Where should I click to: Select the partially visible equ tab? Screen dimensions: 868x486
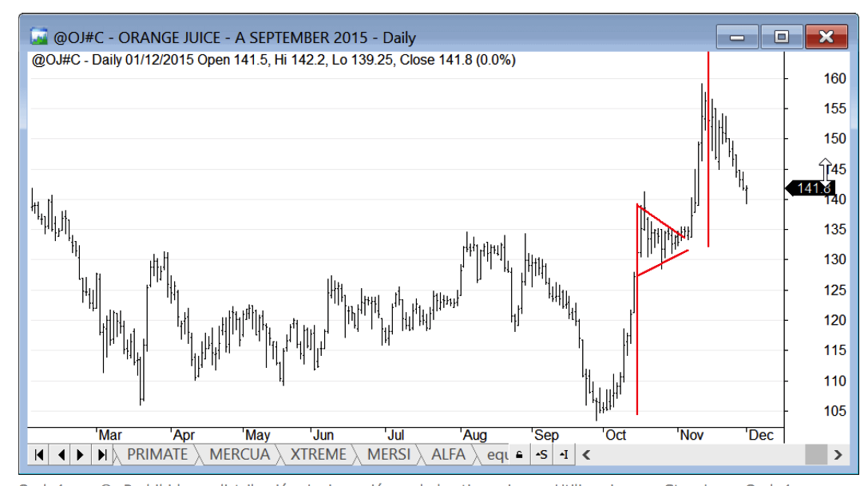coord(497,455)
